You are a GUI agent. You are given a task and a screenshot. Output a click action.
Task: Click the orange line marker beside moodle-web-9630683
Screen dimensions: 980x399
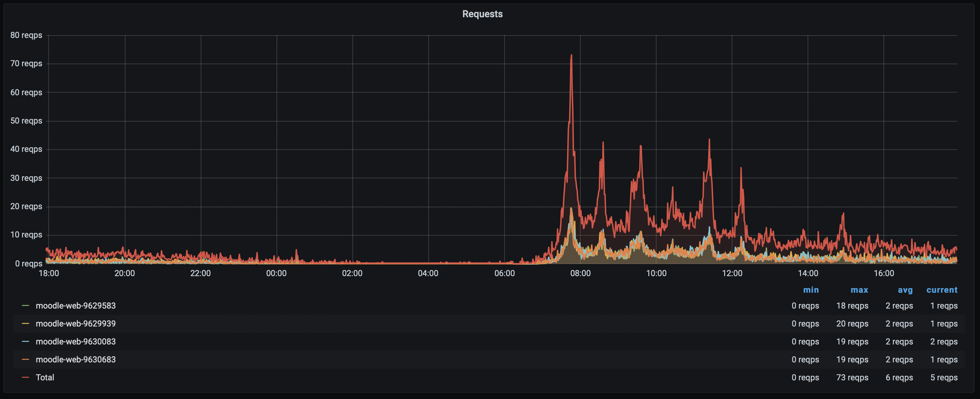(25, 359)
